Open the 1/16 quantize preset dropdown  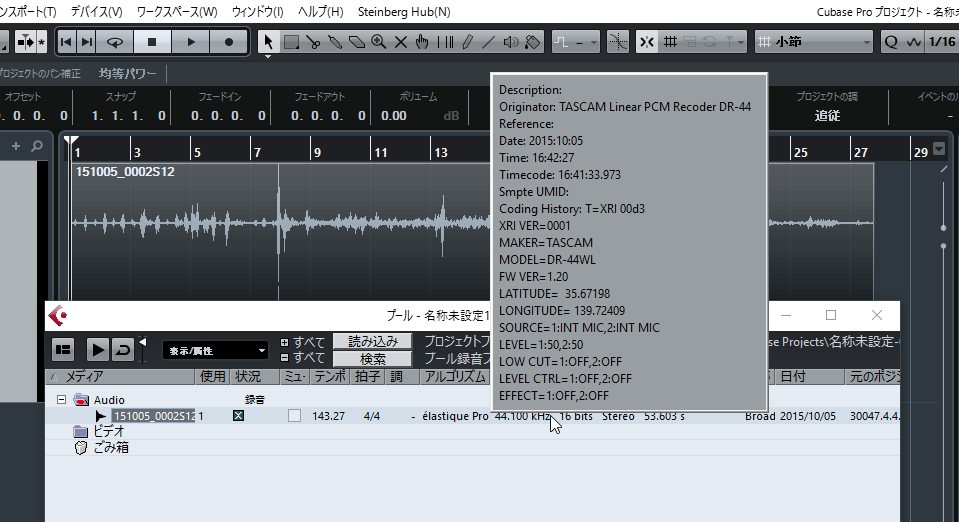942,42
